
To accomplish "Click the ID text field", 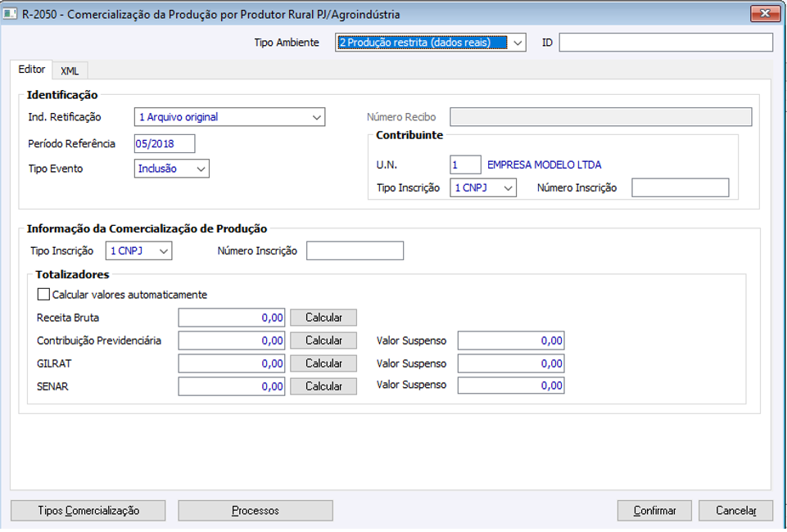I will (x=665, y=43).
